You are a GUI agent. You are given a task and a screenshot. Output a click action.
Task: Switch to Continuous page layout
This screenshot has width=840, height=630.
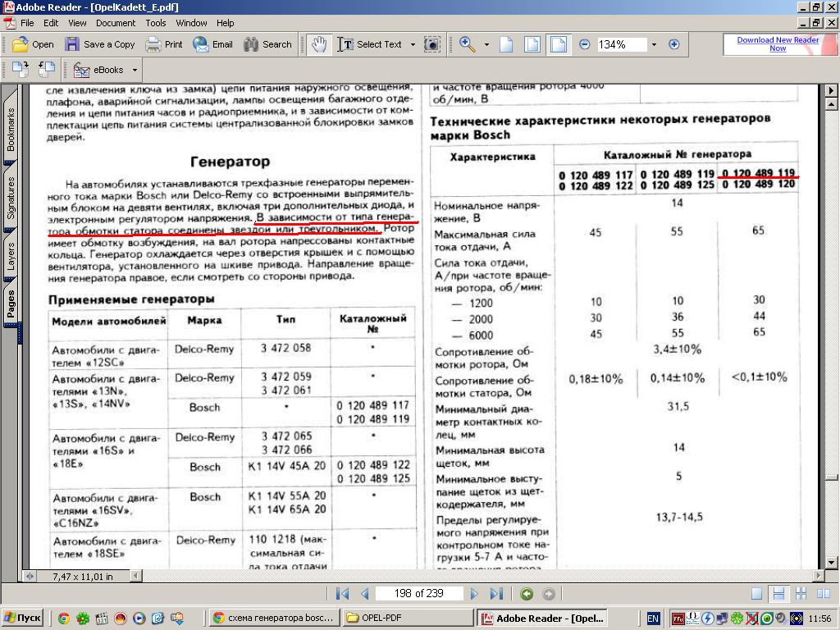coord(778,593)
